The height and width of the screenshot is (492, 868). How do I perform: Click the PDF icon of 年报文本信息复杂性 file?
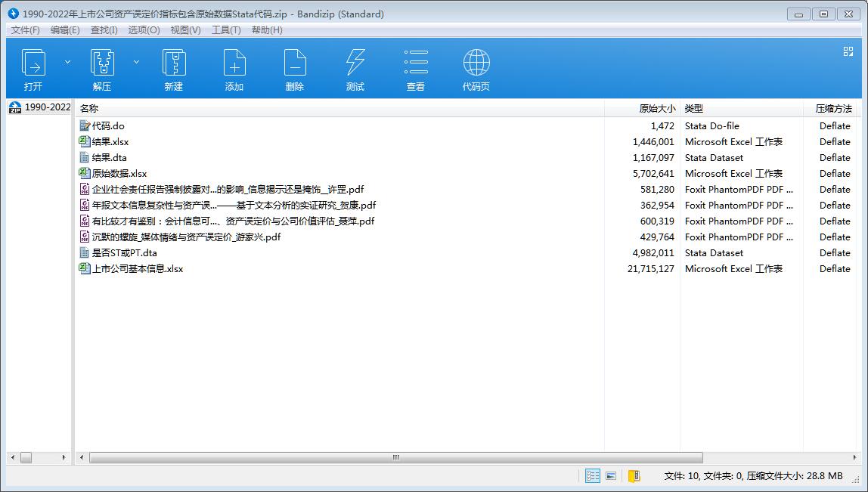85,206
